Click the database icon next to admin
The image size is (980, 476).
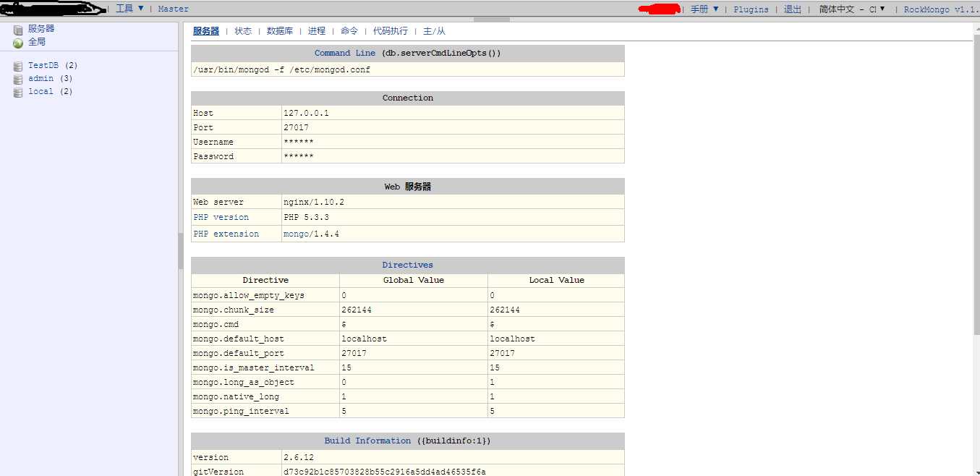pyautogui.click(x=18, y=79)
